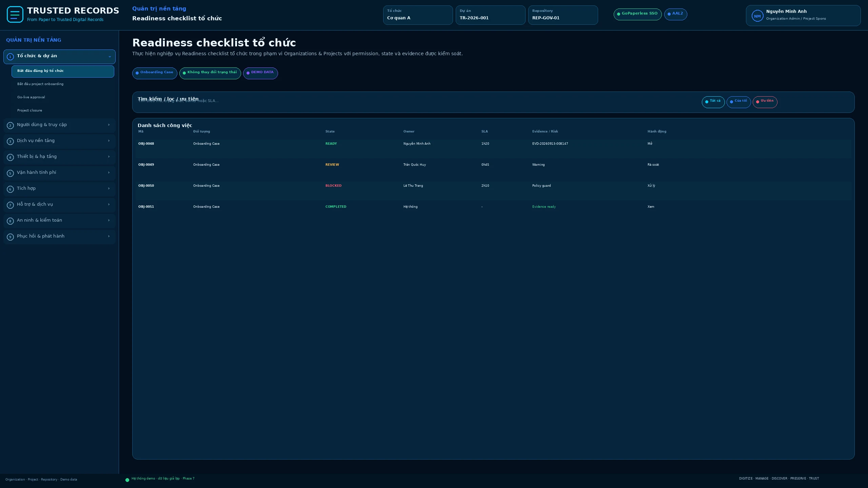The width and height of the screenshot is (868, 488).
Task: Click step 1 circle icon for Tổ chức & dự án
Action: click(x=10, y=57)
